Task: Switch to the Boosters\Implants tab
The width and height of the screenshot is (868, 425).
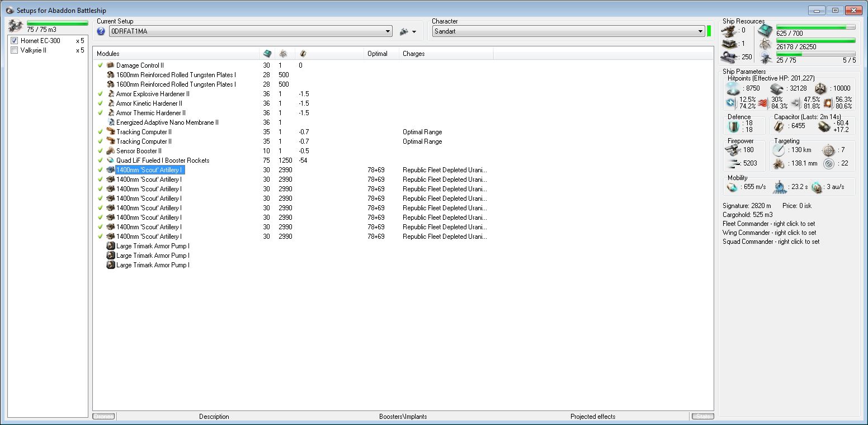Action: [x=403, y=417]
